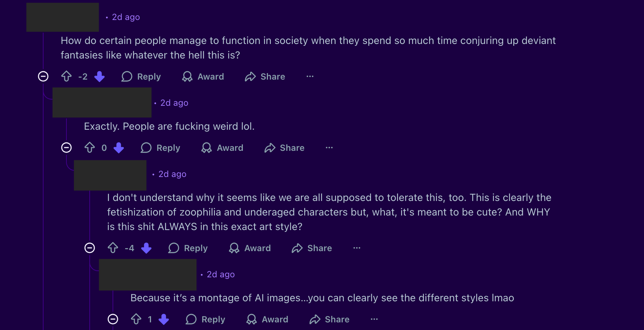Upvote the comment about deviant fantasies
This screenshot has width=644, height=330.
click(x=66, y=76)
